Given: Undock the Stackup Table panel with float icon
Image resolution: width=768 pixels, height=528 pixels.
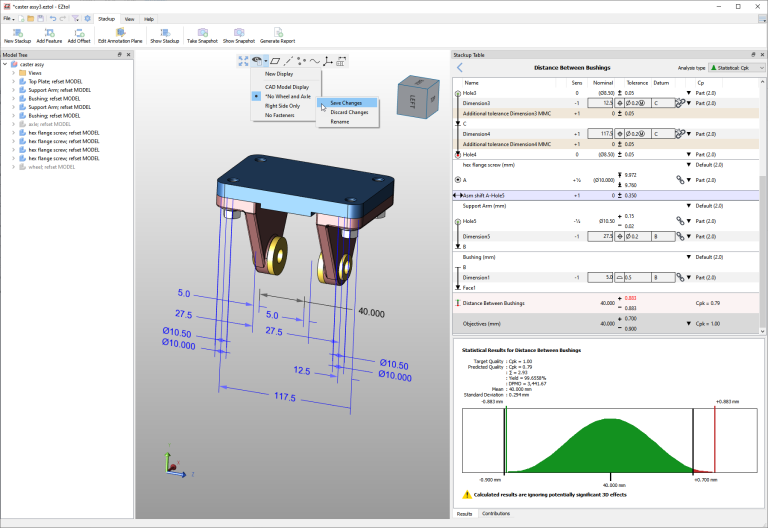Looking at the screenshot, I should coord(753,55).
